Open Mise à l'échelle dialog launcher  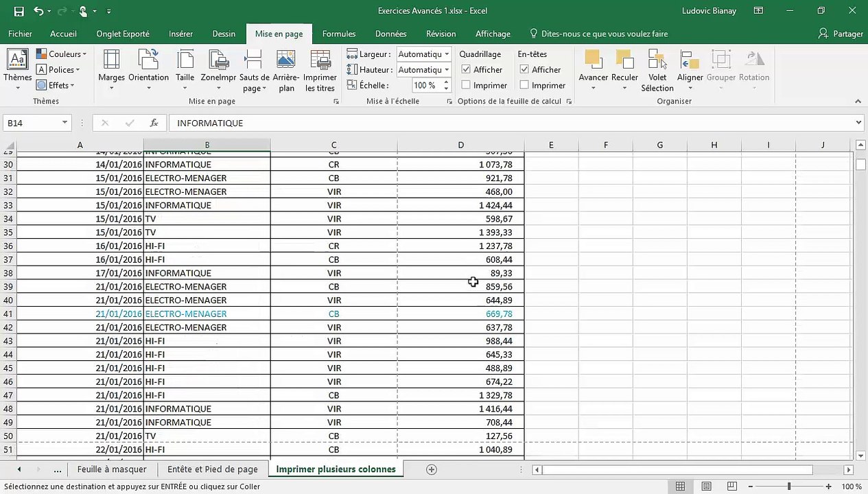pos(449,102)
